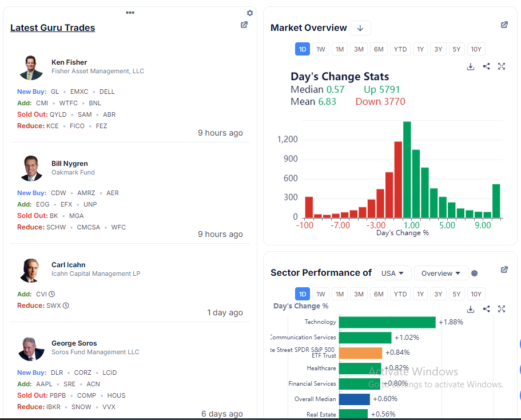The width and height of the screenshot is (521, 420).
Task: Expand Day's Change Stats chart fullscreen
Action: tap(502, 66)
